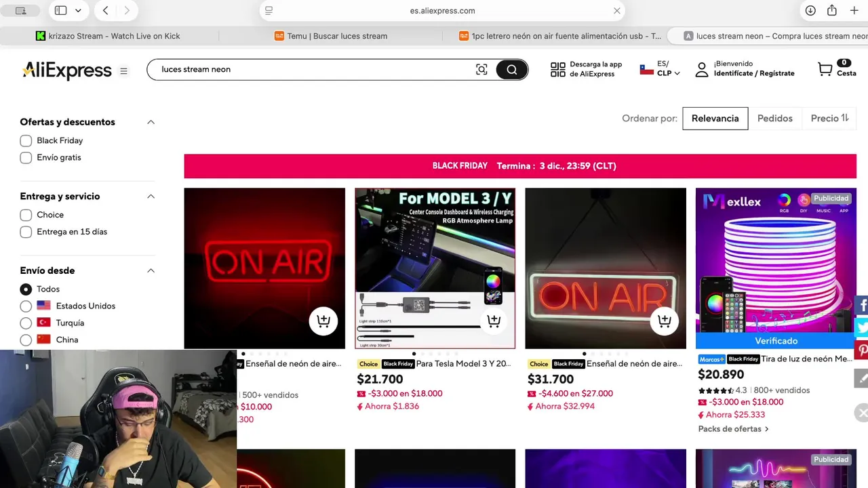868x488 pixels.
Task: Click the account profile icon
Action: (x=702, y=69)
